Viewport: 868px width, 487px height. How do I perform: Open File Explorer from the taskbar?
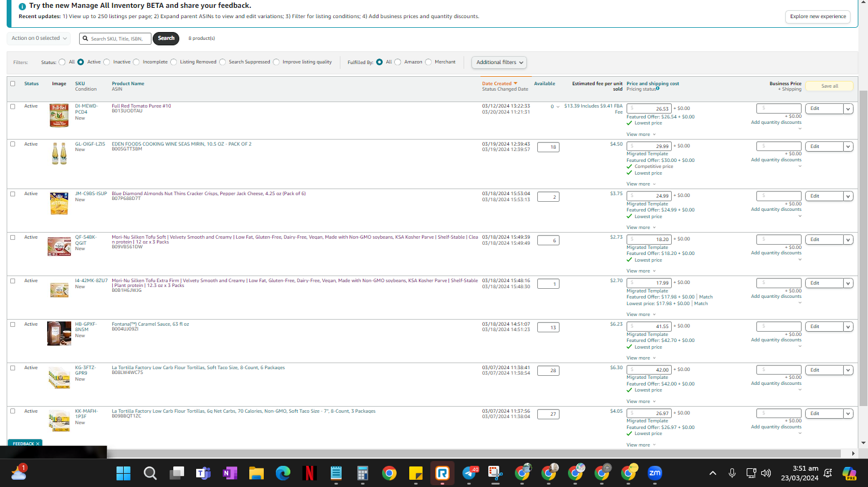pos(256,473)
